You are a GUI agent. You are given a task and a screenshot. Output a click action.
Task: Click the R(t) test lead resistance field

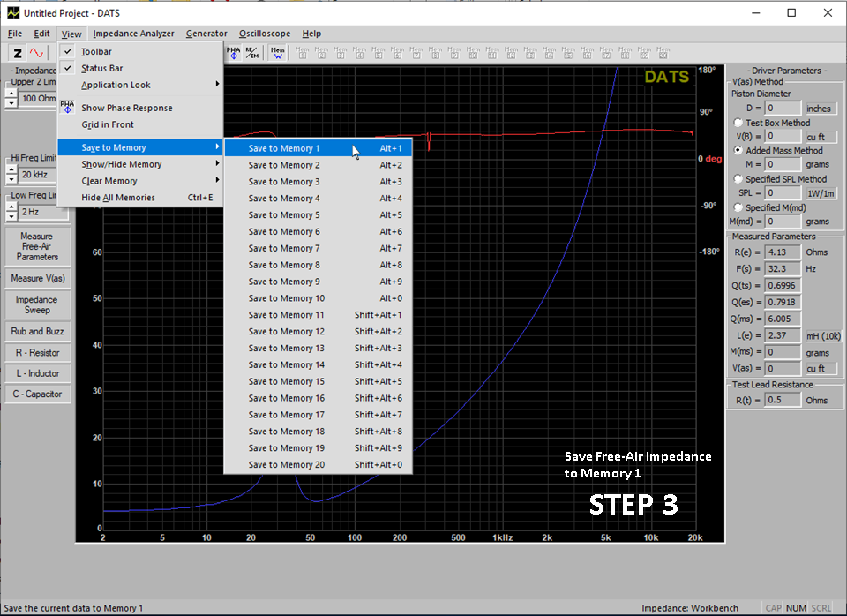[783, 400]
